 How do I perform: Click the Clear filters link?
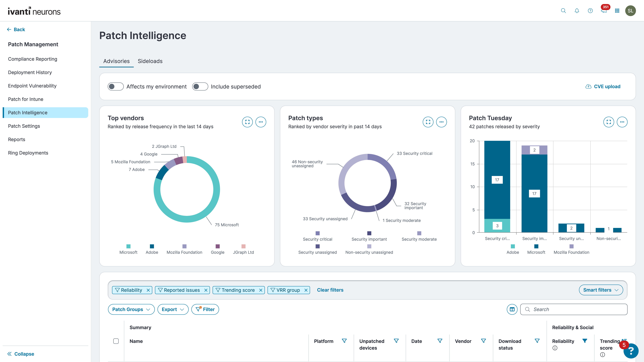tap(330, 290)
